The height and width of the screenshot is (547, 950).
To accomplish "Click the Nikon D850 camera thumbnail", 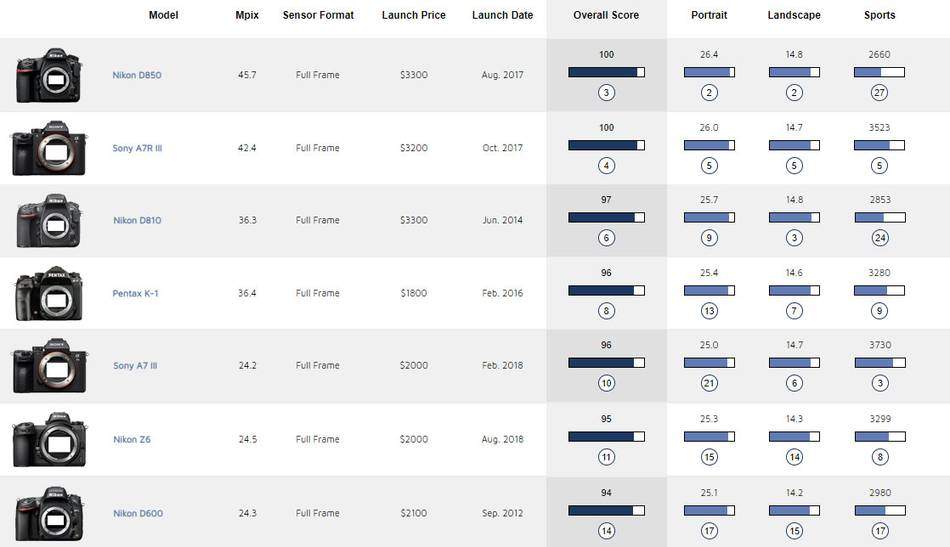I will point(49,76).
